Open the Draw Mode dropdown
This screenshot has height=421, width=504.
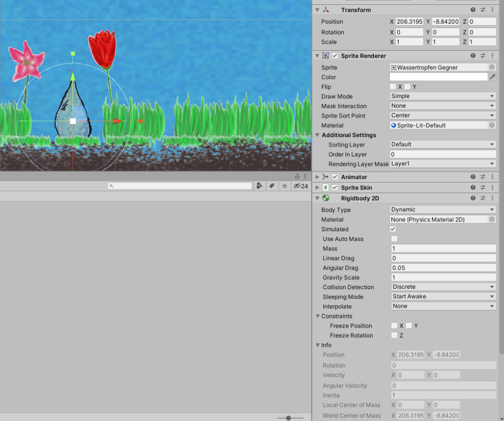tap(442, 96)
